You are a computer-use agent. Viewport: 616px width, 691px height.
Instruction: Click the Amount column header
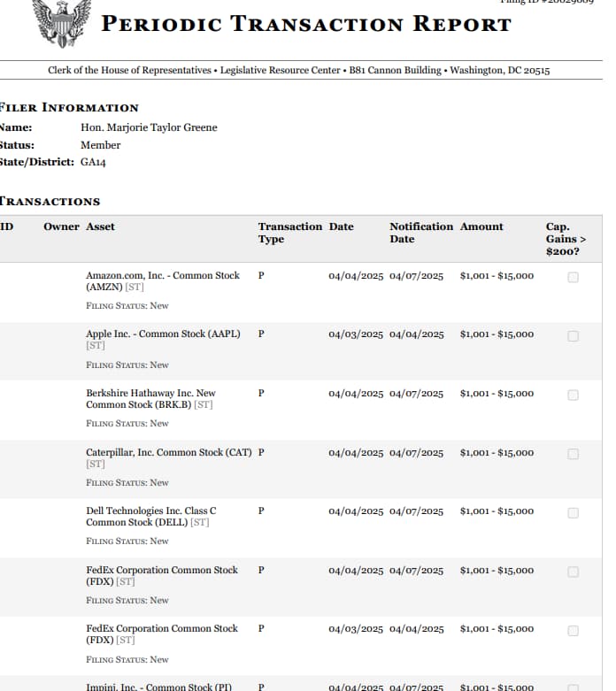(x=481, y=227)
